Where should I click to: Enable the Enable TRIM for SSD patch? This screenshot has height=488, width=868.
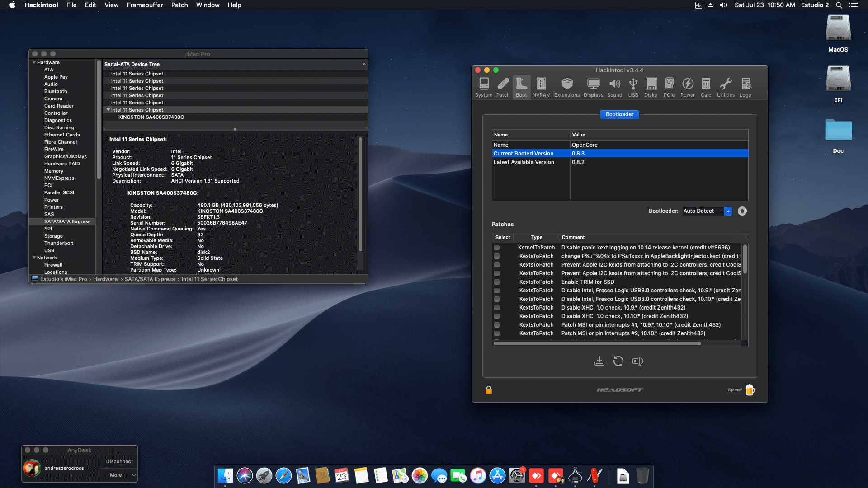(497, 282)
